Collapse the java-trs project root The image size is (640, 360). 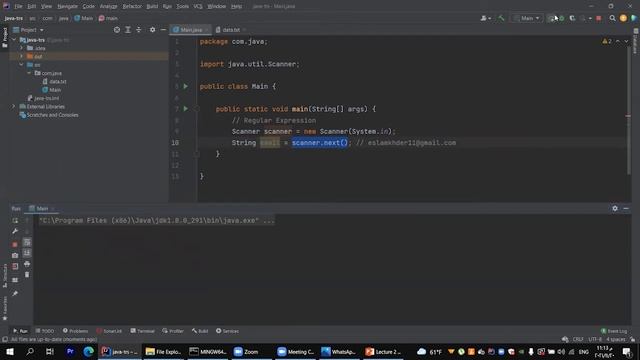14,40
